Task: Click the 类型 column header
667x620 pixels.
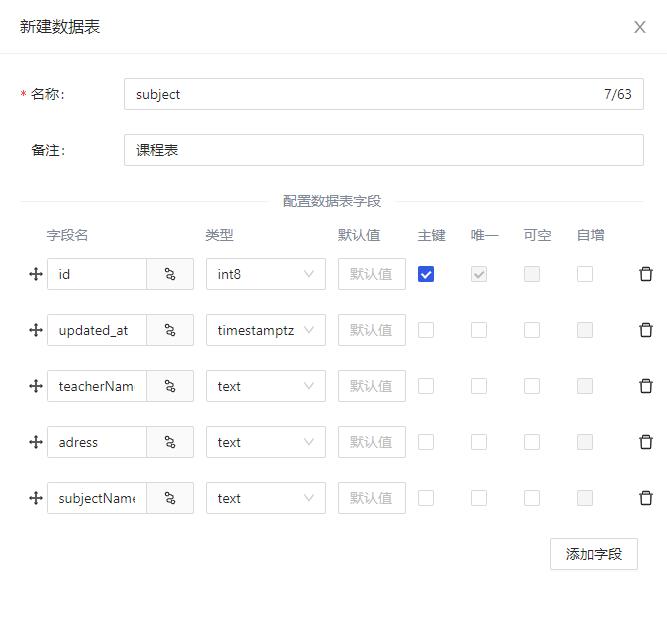Action: pos(219,235)
